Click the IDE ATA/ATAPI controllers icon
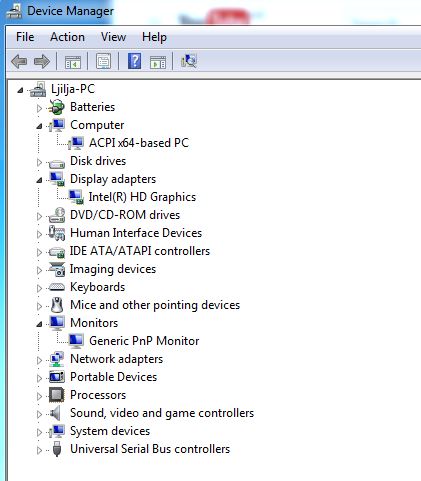This screenshot has height=481, width=421. [57, 252]
